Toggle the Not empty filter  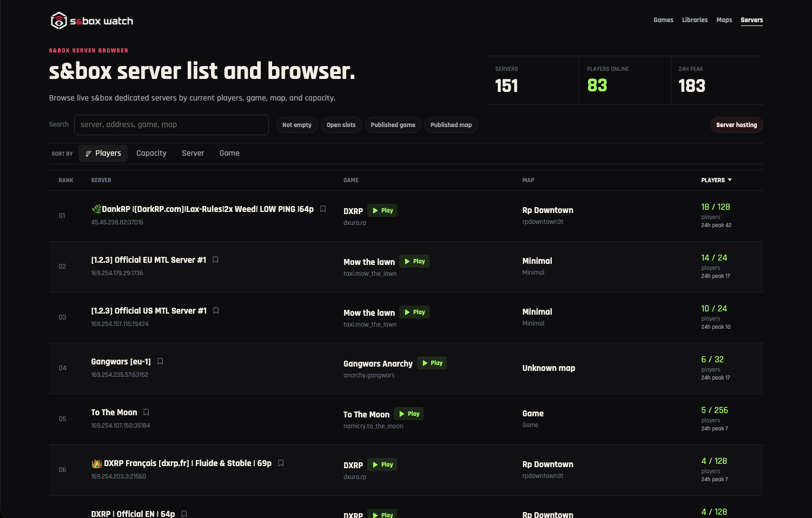297,125
